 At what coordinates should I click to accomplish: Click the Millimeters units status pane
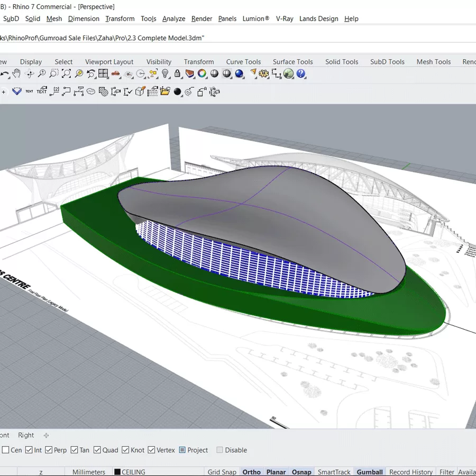point(89,472)
